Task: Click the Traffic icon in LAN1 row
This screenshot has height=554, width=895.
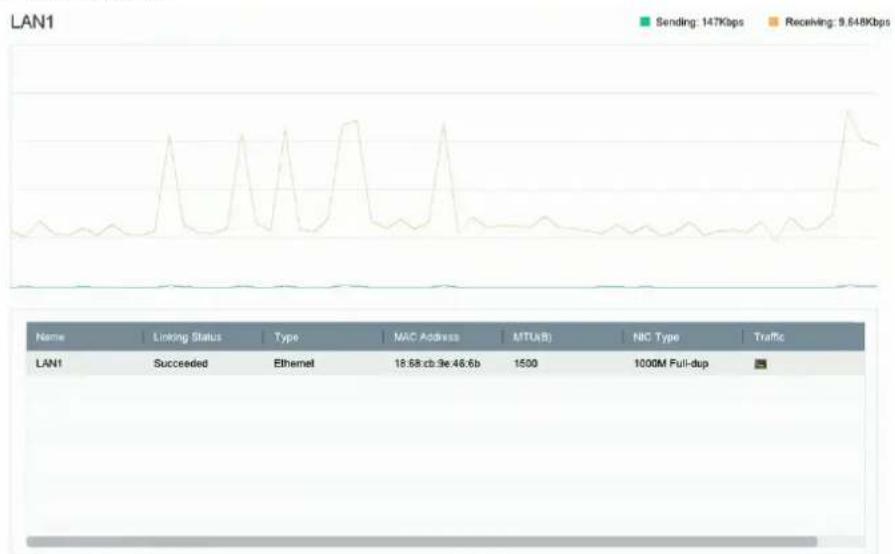Action: tap(760, 364)
